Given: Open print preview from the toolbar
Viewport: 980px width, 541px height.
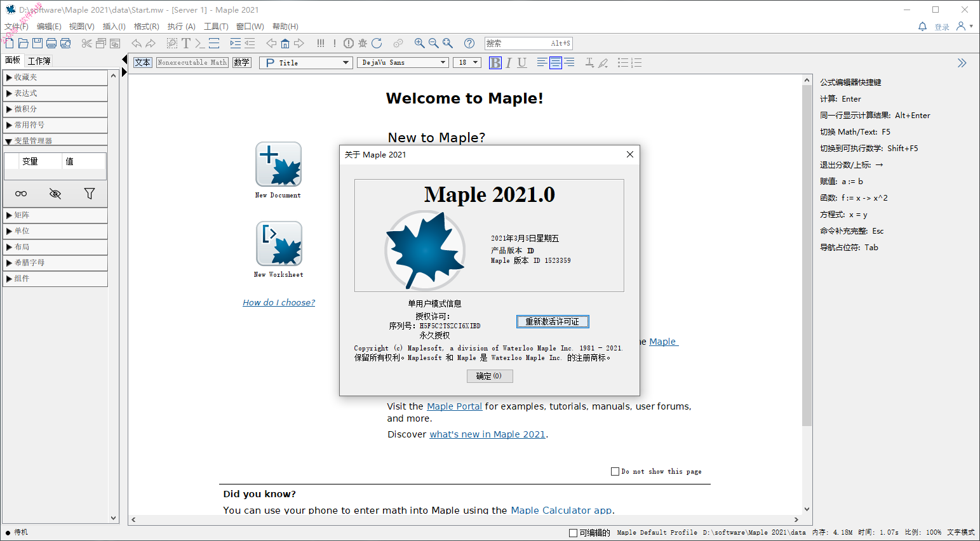Looking at the screenshot, I should click(x=65, y=43).
